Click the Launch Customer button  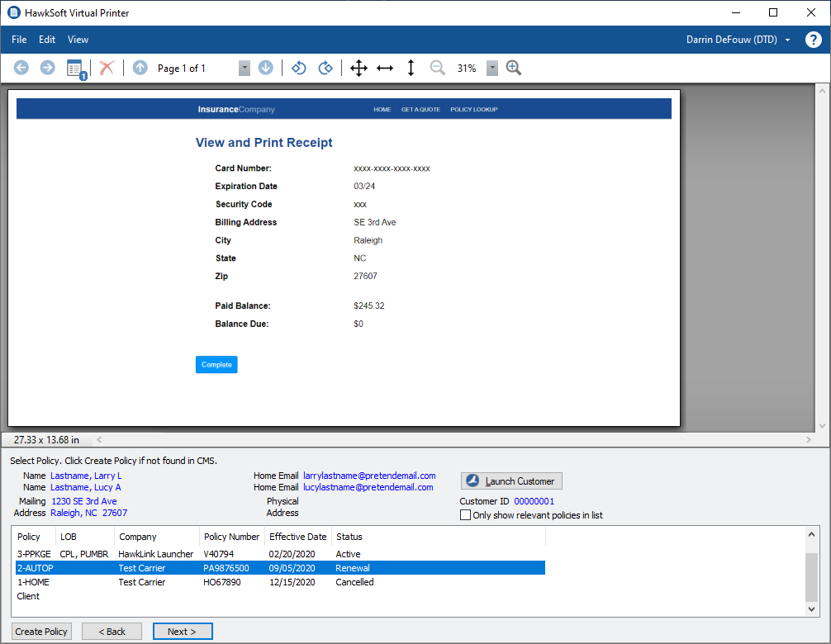coord(511,481)
